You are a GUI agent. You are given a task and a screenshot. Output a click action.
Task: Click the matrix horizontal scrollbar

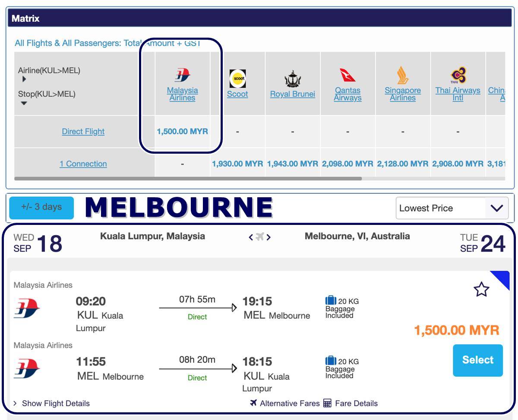click(188, 178)
